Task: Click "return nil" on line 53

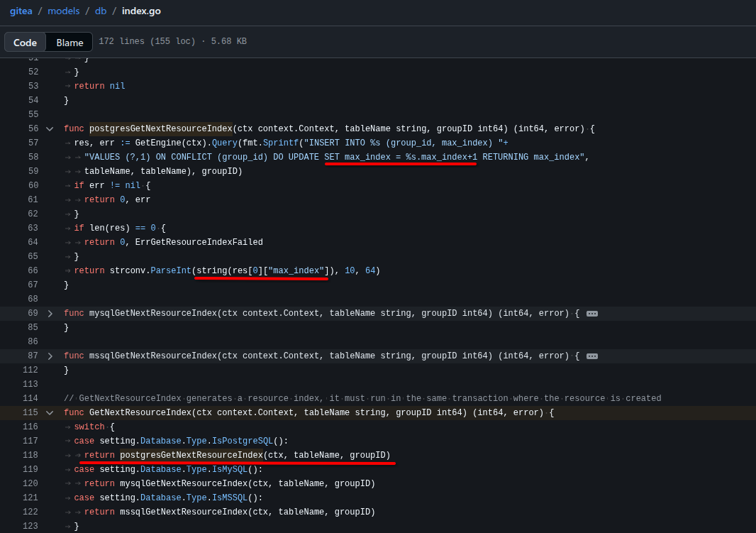Action: 100,86
